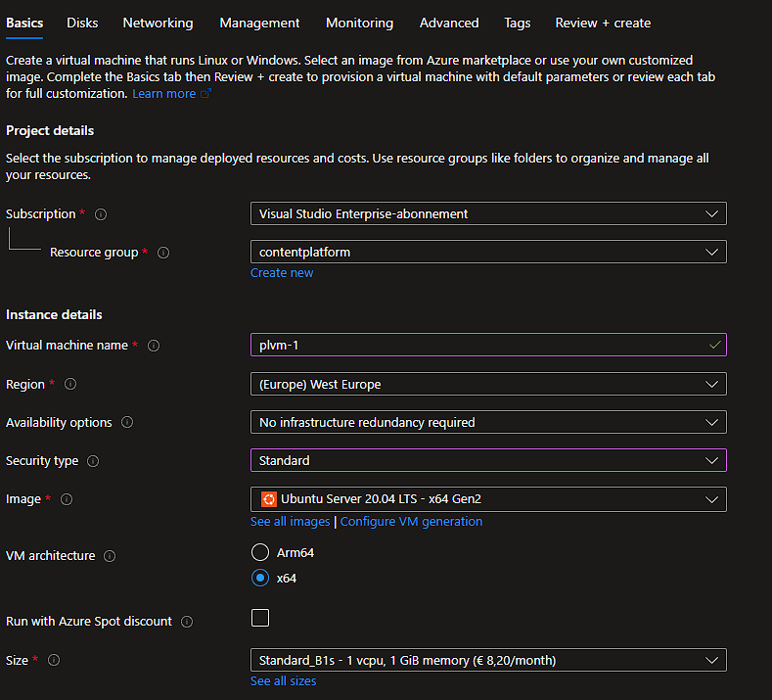Expand the Availability options dropdown

click(488, 422)
